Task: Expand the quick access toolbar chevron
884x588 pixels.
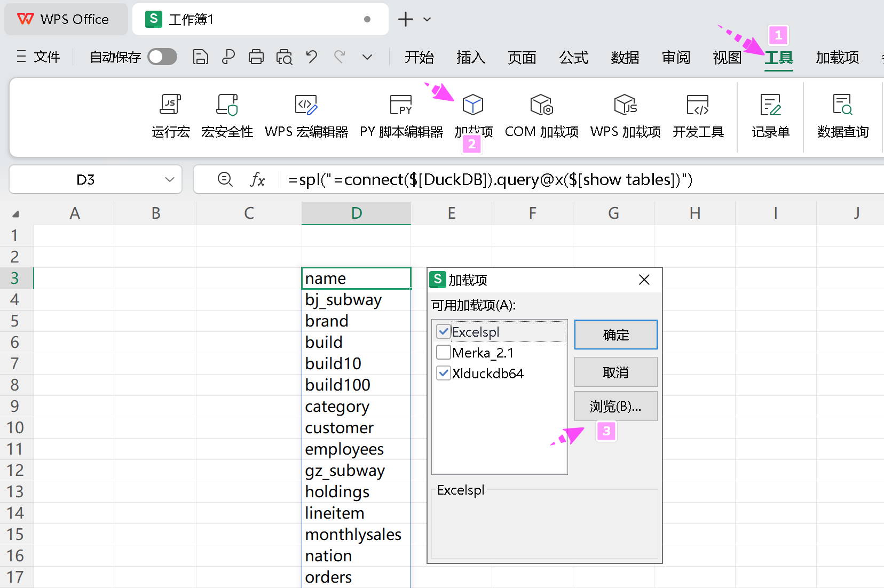Action: click(x=367, y=57)
